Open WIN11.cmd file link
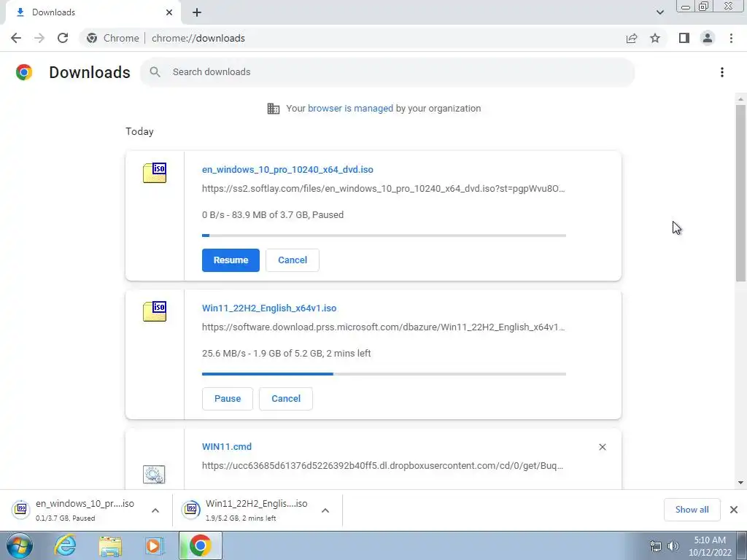Screen dimensions: 747x560 (x=227, y=447)
